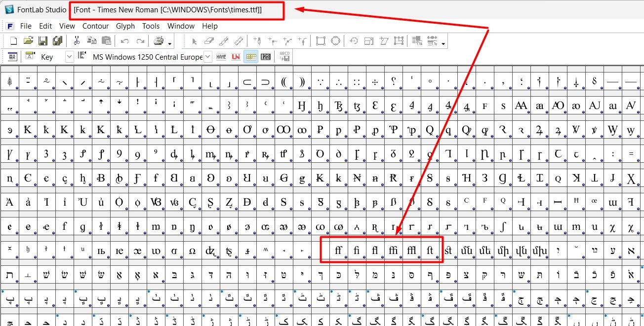This screenshot has height=326, width=644.
Task: Select the Ellipse shape tool
Action: click(335, 41)
